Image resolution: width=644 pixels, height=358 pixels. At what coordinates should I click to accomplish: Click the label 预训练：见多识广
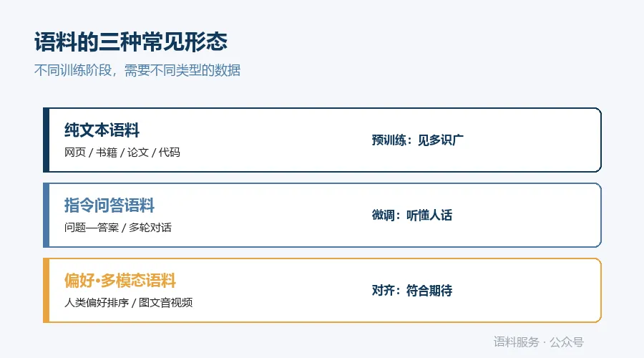tap(418, 140)
